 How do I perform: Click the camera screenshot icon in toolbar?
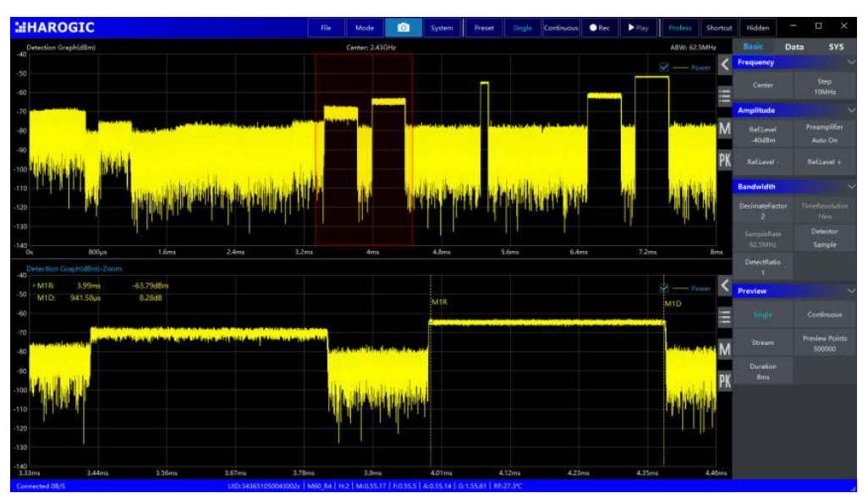pyautogui.click(x=403, y=28)
